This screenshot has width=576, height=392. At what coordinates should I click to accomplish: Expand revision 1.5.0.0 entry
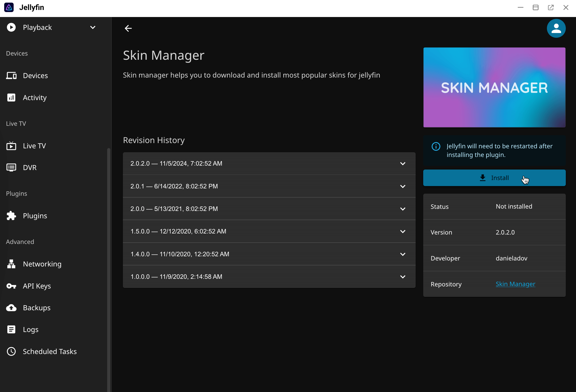[269, 231]
